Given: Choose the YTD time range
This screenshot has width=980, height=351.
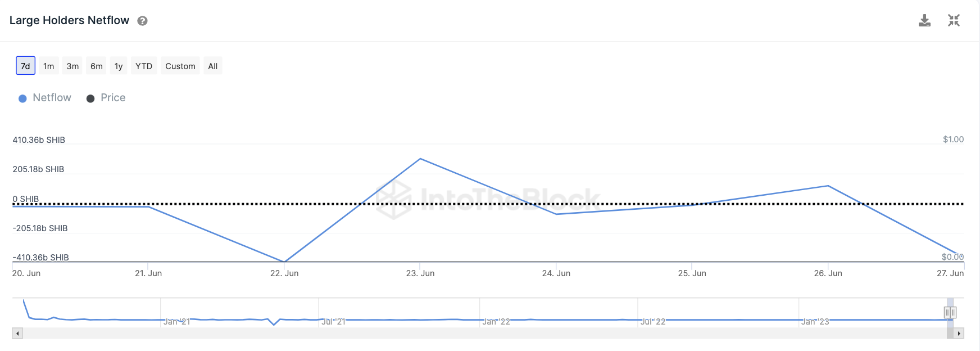Looking at the screenshot, I should point(144,66).
